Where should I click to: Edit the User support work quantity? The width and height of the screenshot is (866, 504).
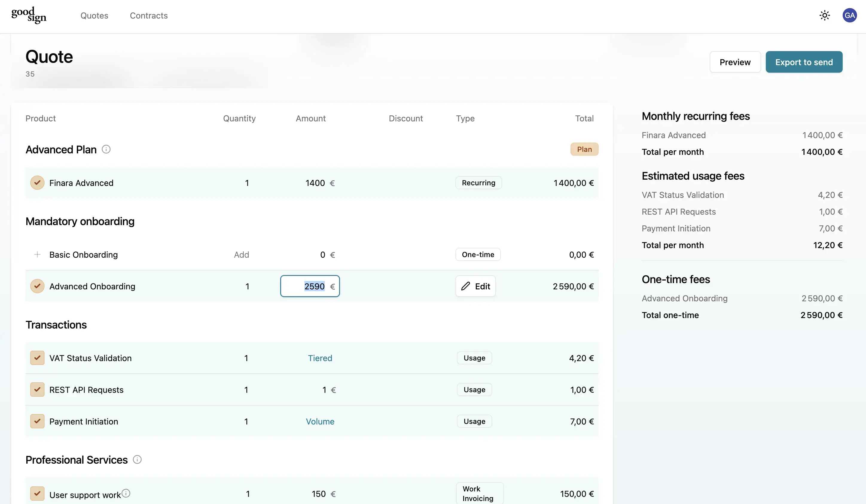point(247,494)
